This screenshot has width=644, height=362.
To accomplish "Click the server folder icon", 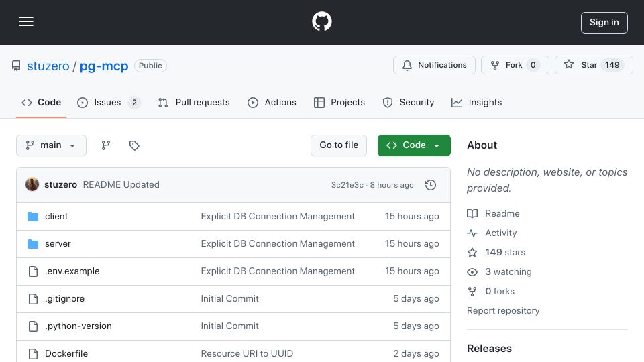I will tap(33, 244).
